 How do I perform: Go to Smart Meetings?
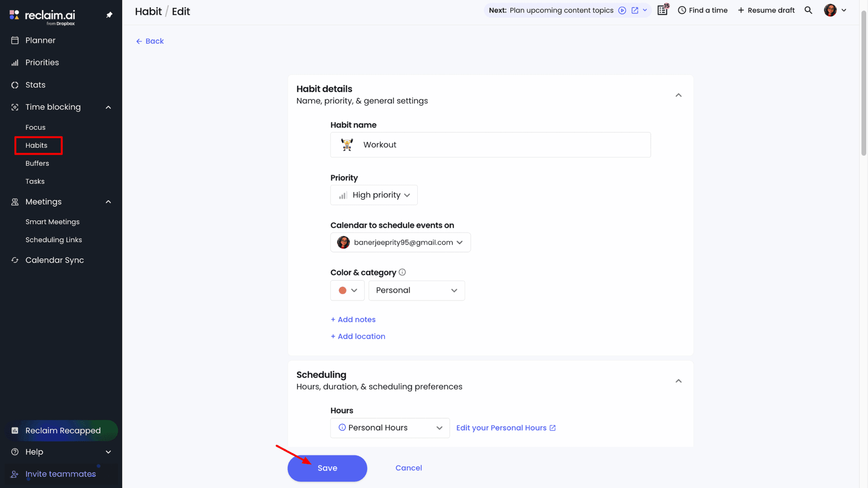point(52,222)
